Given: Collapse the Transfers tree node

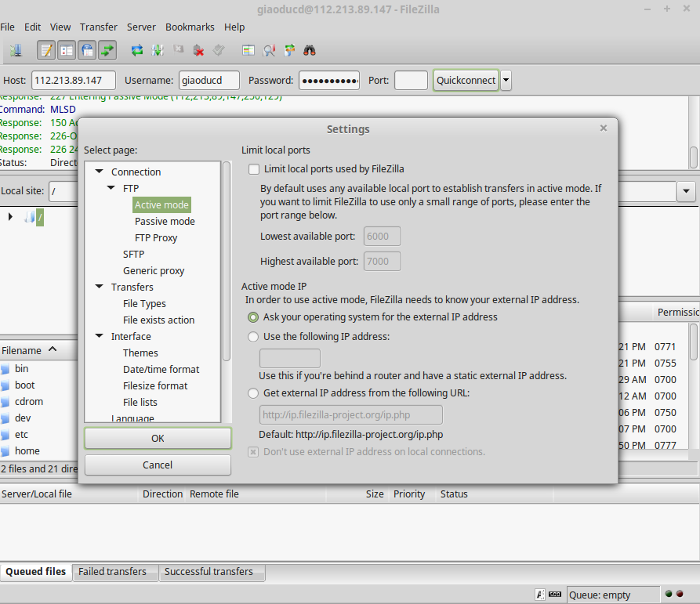Looking at the screenshot, I should coord(99,287).
